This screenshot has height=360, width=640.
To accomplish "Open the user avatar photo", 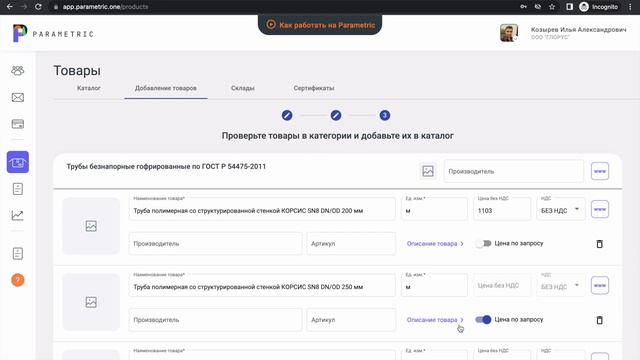I will point(509,33).
